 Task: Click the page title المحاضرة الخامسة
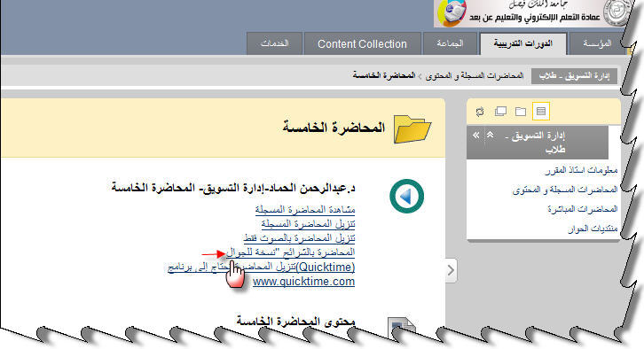coord(334,128)
